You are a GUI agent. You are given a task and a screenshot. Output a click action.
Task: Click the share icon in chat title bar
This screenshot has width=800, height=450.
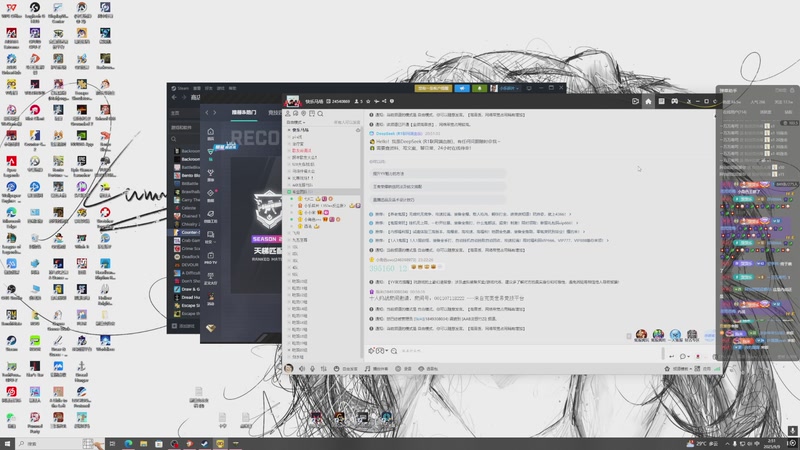384,101
